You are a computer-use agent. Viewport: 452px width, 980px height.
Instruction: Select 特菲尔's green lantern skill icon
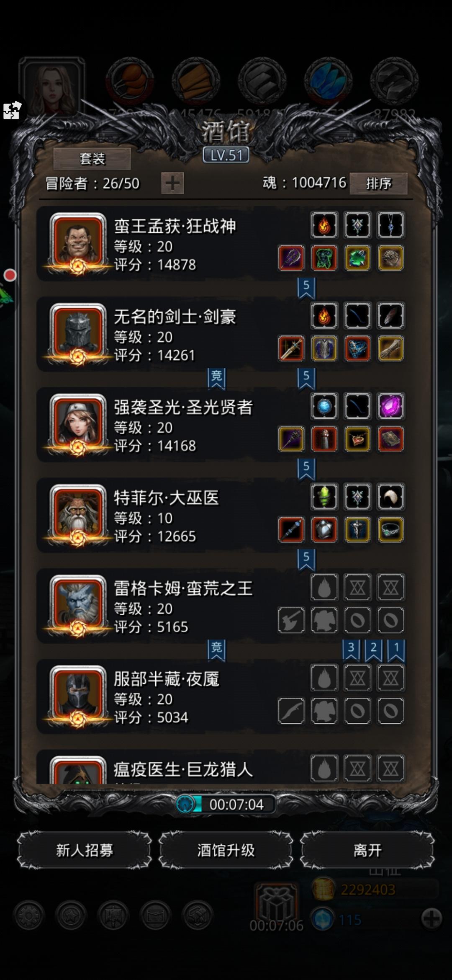click(x=324, y=497)
